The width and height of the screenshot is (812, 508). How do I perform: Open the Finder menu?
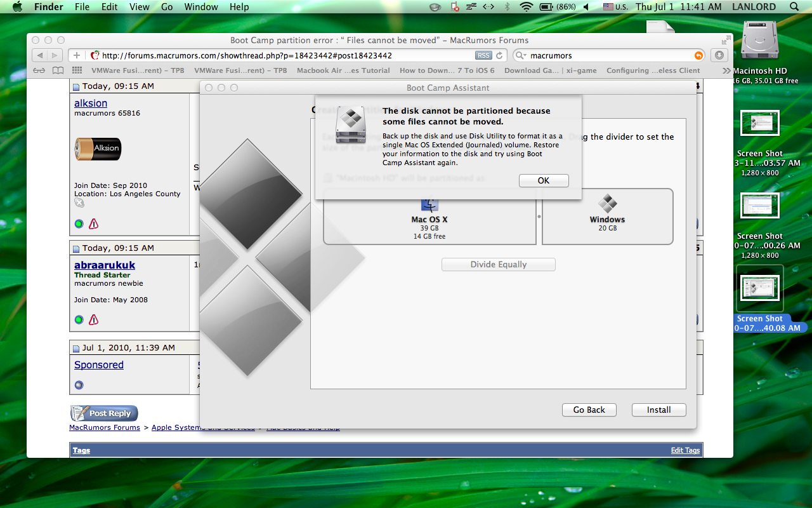point(48,7)
